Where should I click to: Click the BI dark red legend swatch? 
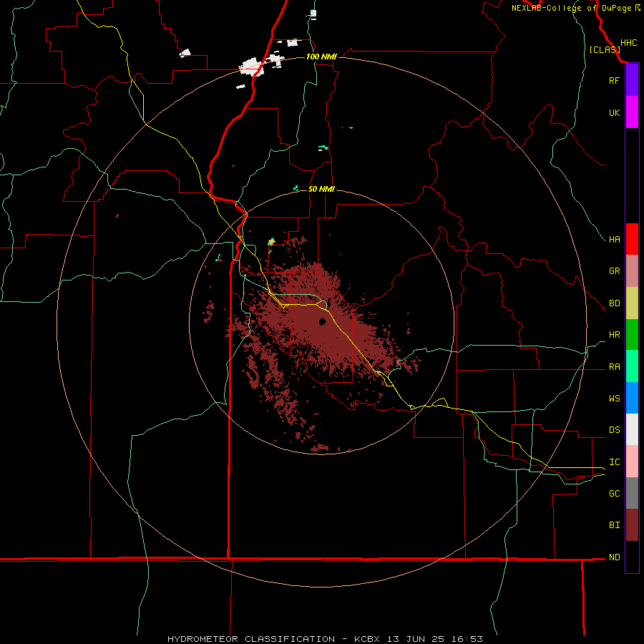[x=632, y=525]
